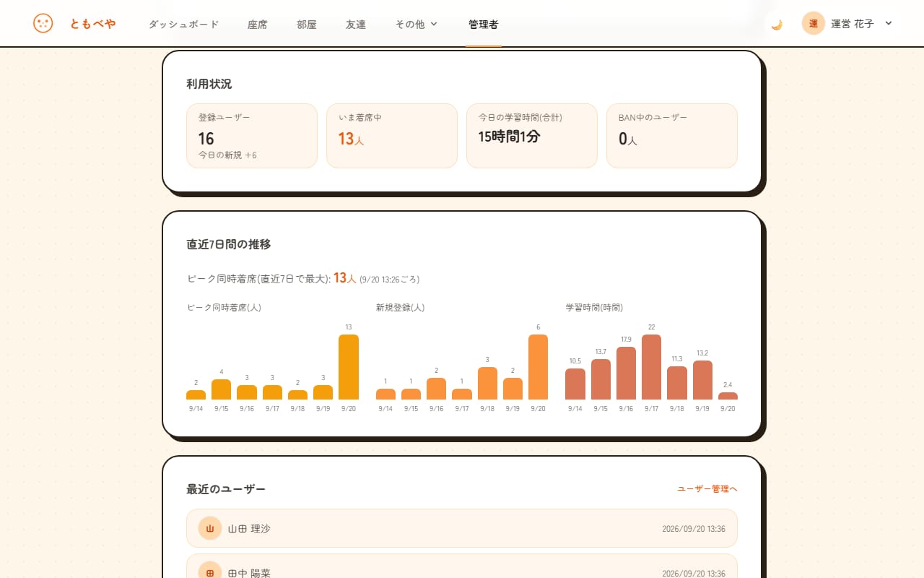Click the いま着席中 stat card showing 13人
This screenshot has width=924, height=578.
[392, 136]
